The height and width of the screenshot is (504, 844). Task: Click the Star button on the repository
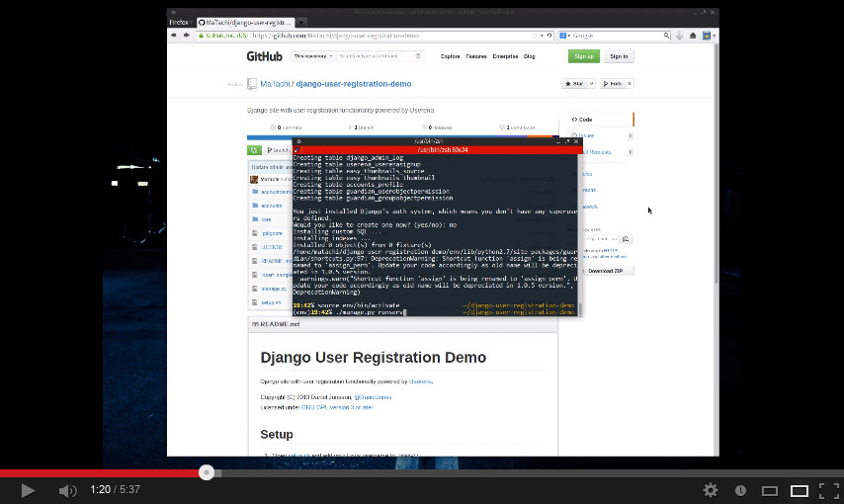[x=574, y=83]
